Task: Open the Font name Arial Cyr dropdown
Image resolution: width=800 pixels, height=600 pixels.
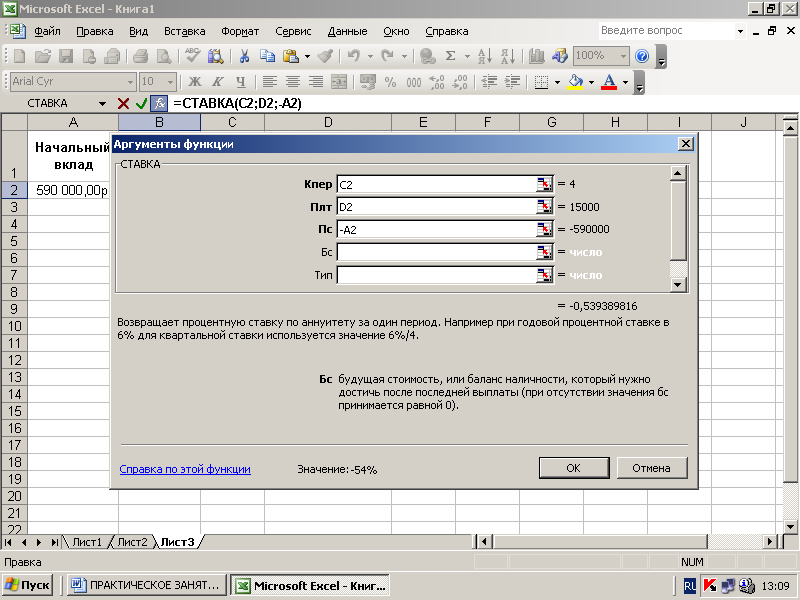Action: (x=131, y=82)
